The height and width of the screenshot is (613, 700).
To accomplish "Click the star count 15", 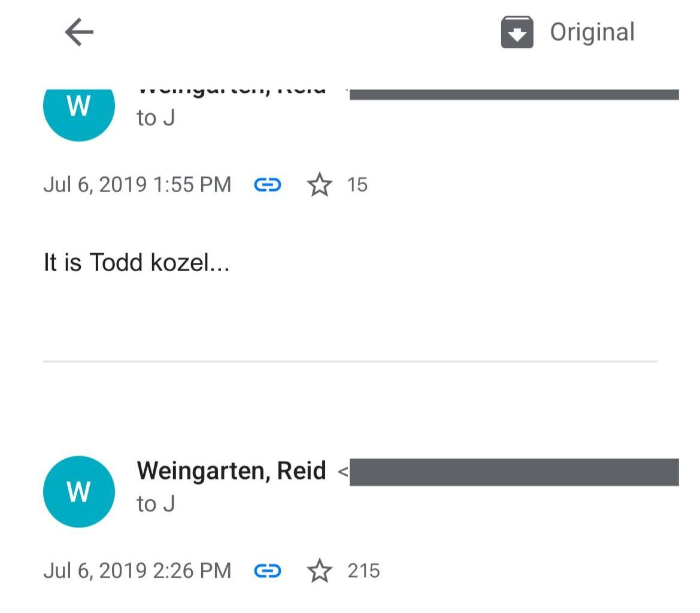I will point(357,185).
